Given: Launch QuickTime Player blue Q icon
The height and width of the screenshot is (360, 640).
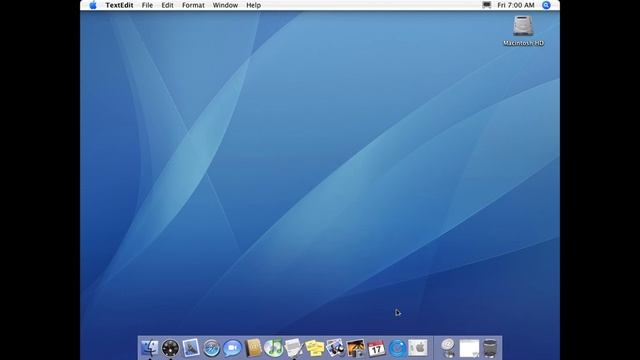Looking at the screenshot, I should coord(397,348).
